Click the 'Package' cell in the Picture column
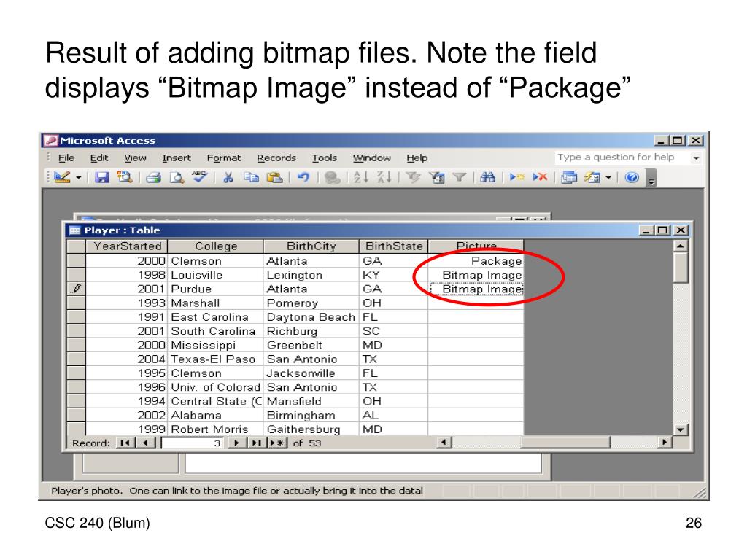 tap(476, 261)
